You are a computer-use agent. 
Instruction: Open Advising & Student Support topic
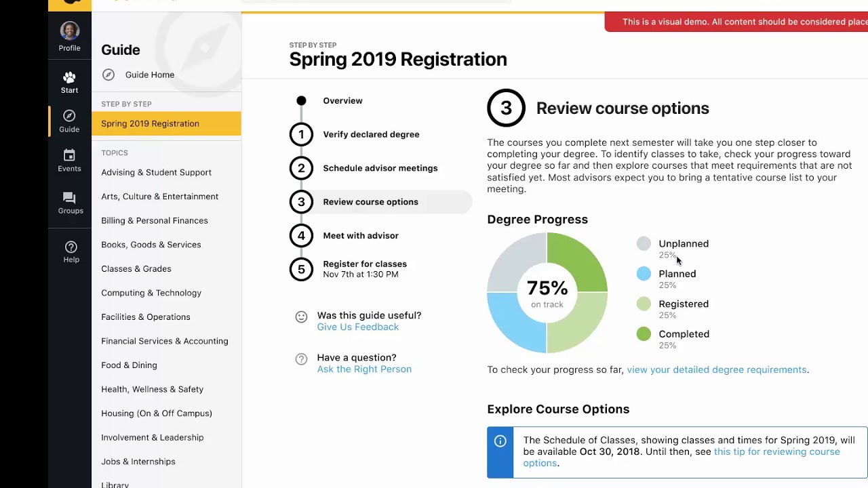156,172
